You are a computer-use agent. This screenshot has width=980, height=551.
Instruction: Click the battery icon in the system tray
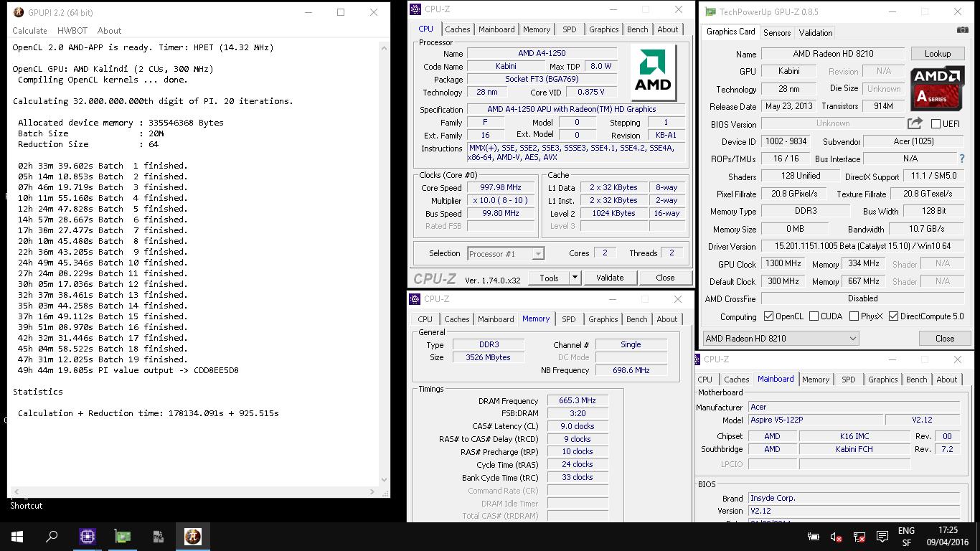tap(814, 537)
